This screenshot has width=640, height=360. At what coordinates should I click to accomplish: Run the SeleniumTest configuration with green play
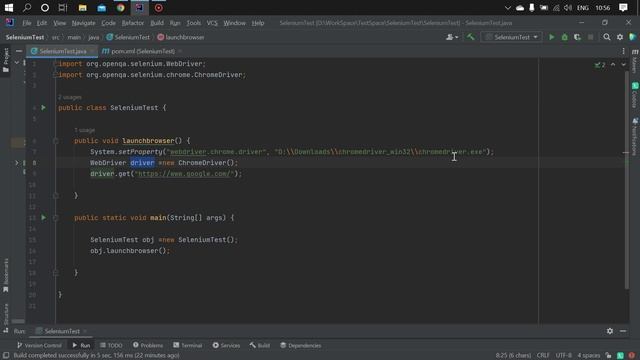pyautogui.click(x=551, y=37)
